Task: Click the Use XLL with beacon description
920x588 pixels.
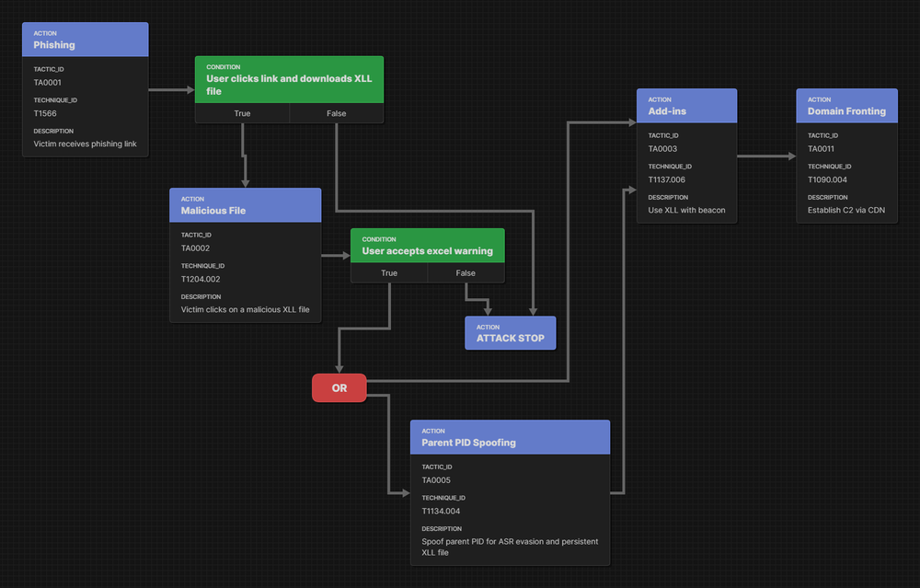Action: (686, 210)
